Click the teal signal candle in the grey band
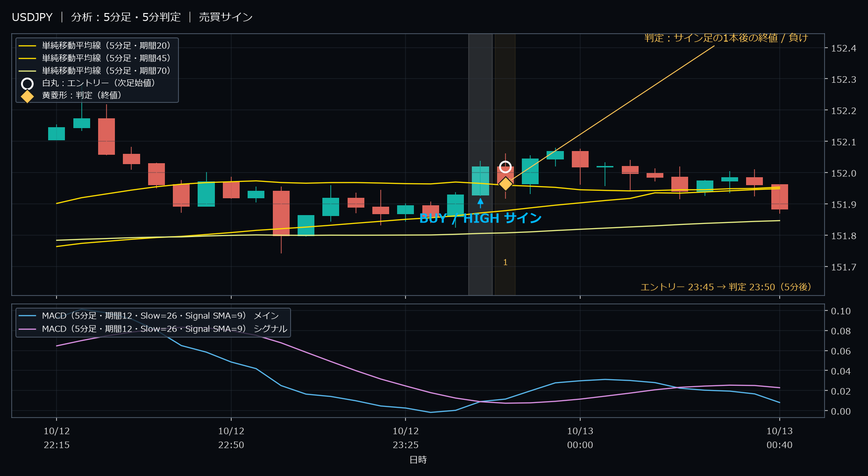The height and width of the screenshot is (476, 868). tap(480, 180)
